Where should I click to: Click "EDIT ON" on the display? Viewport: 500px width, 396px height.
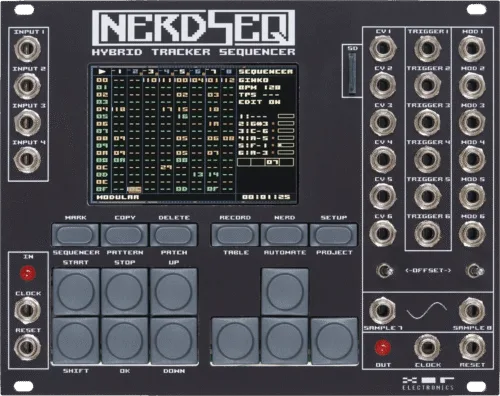[x=260, y=102]
